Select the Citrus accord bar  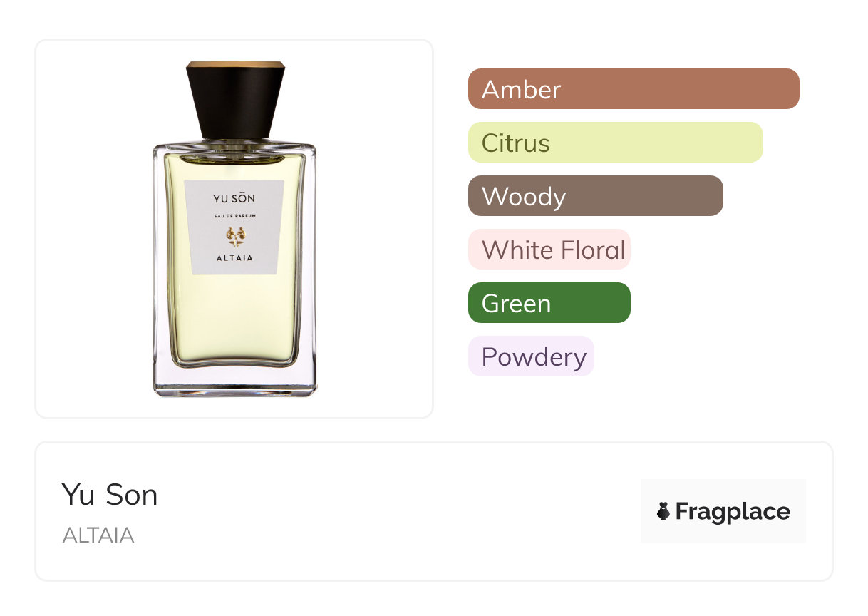point(616,143)
